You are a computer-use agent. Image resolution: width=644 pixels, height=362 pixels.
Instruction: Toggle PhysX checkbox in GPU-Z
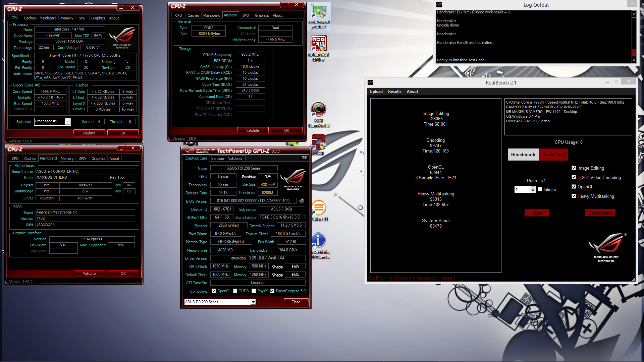[x=254, y=291]
